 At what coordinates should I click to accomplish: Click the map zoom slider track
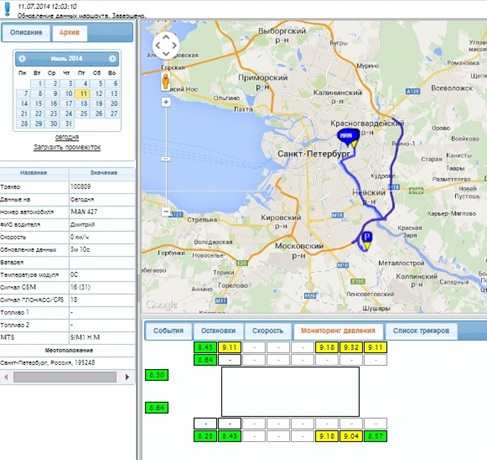click(166, 157)
